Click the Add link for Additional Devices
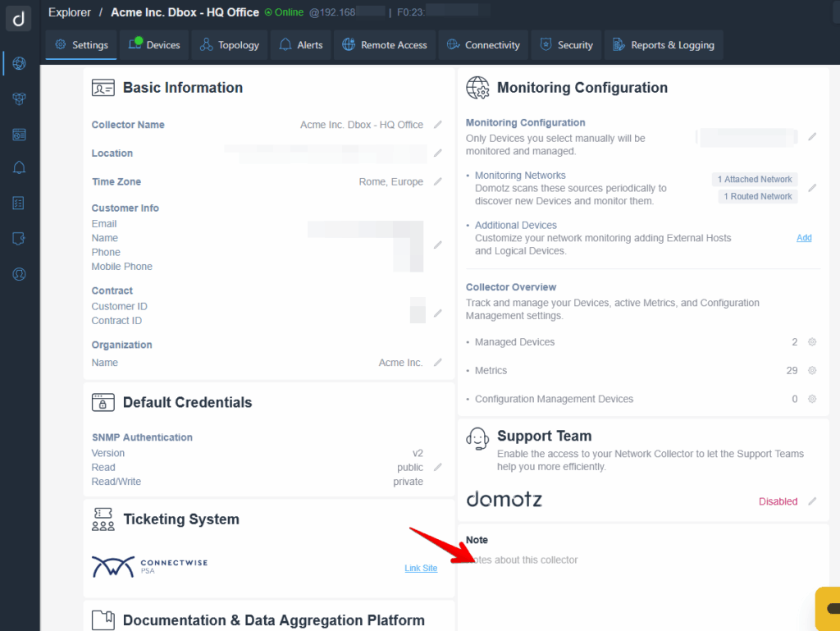 click(804, 238)
